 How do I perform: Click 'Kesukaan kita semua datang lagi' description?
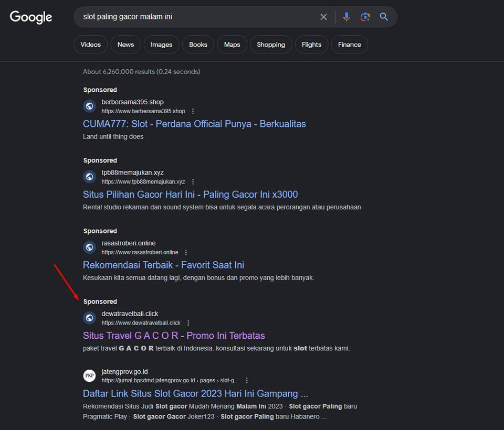click(198, 278)
